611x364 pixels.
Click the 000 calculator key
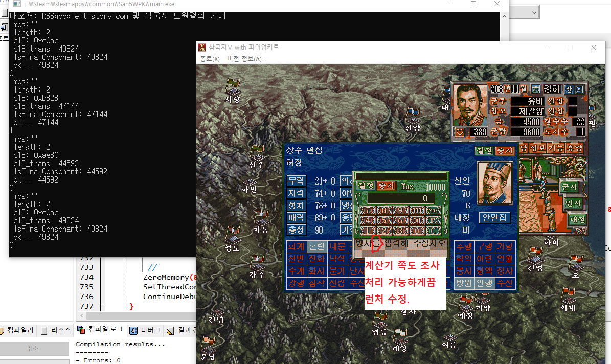point(417,211)
